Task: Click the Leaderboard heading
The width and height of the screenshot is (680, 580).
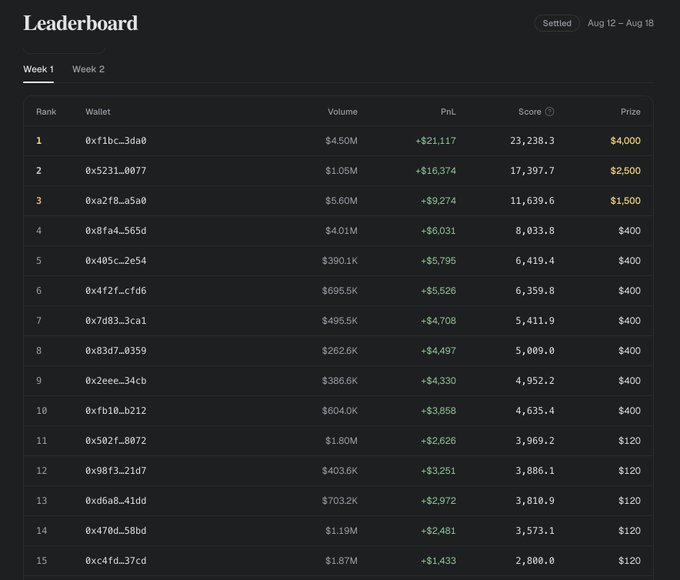Action: click(81, 23)
